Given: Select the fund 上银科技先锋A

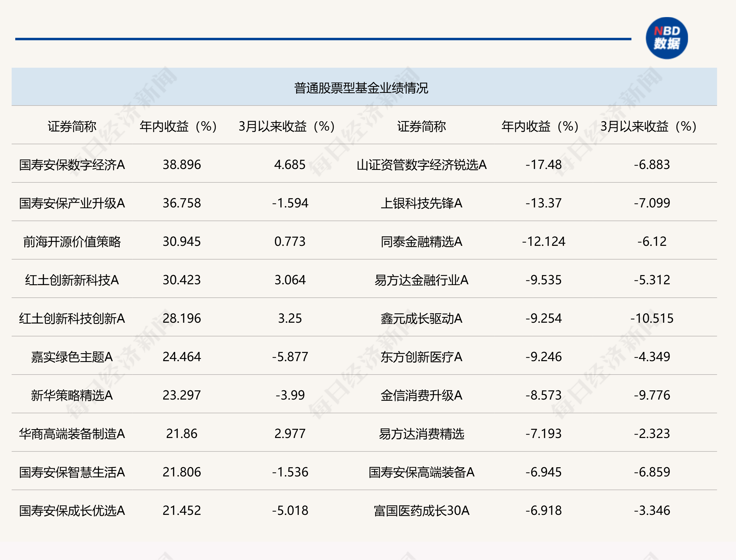Looking at the screenshot, I should [x=421, y=203].
